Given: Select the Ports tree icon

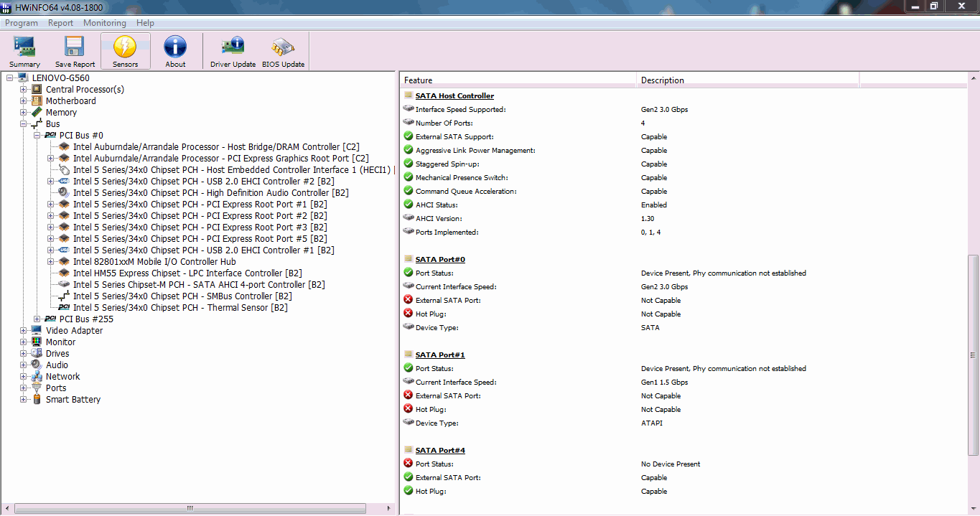Looking at the screenshot, I should click(x=37, y=388).
